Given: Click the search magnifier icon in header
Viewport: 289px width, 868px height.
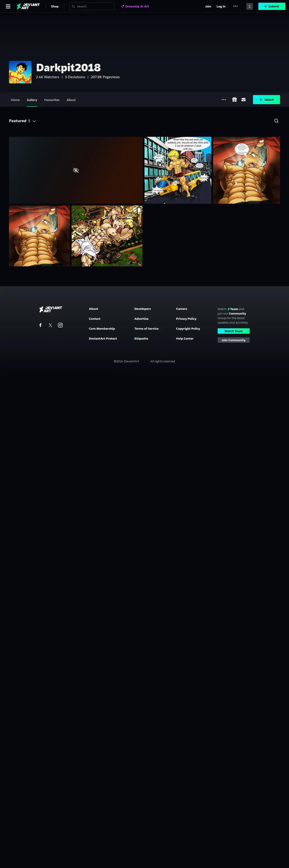Looking at the screenshot, I should point(73,6).
